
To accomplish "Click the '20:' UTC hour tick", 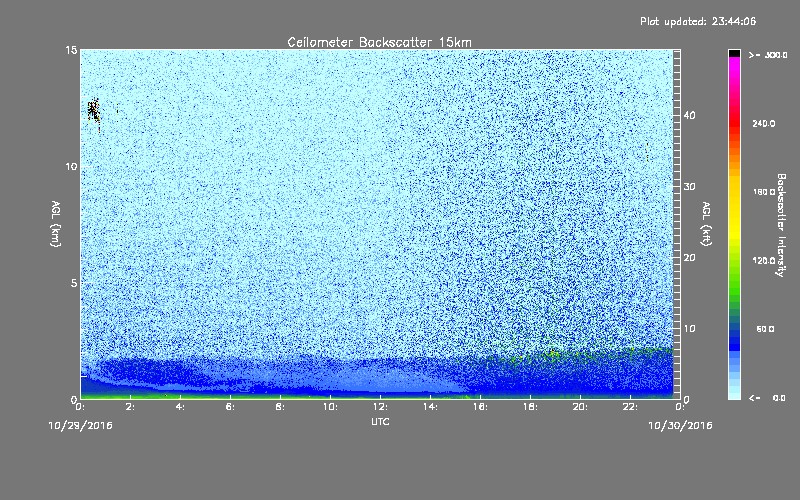I will [x=580, y=407].
